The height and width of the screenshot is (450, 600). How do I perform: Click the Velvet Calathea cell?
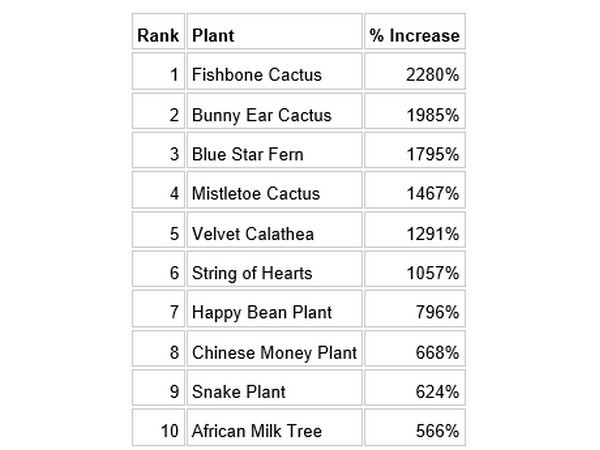[x=274, y=233]
